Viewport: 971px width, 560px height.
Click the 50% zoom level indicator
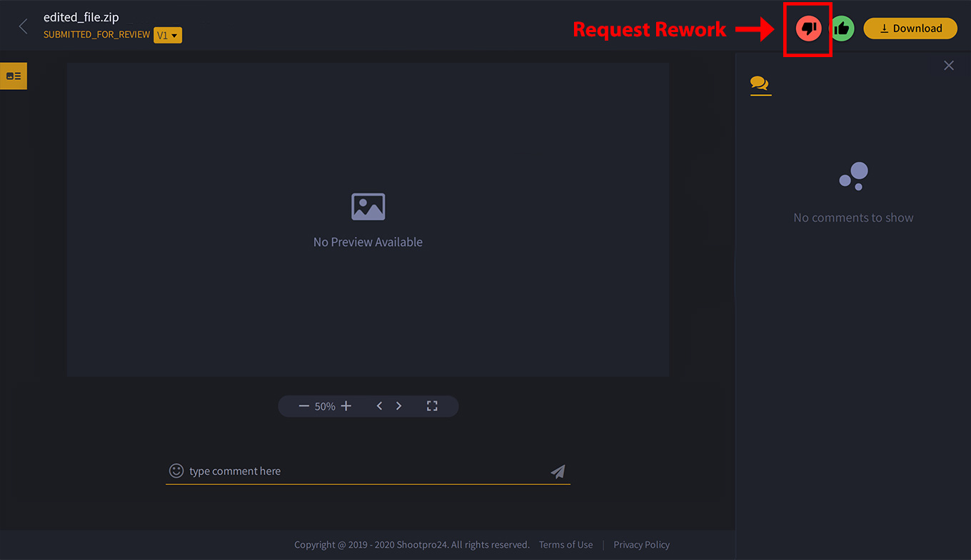pos(324,405)
